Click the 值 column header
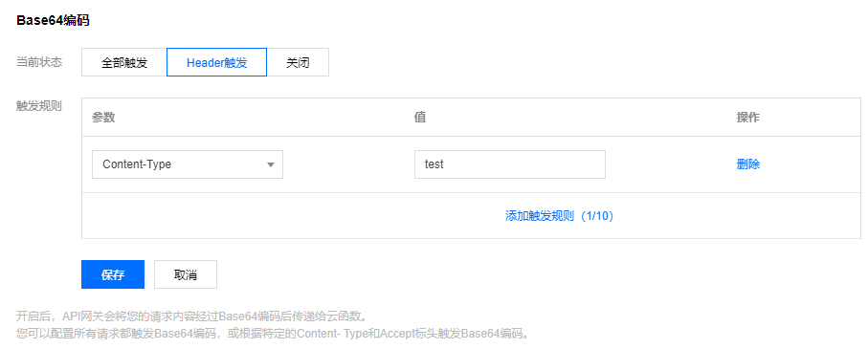This screenshot has height=349, width=868. point(420,118)
